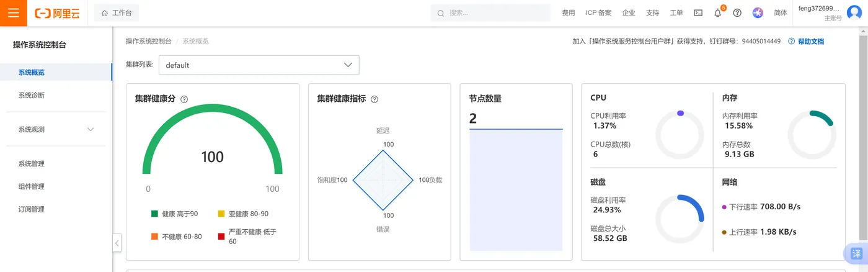The height and width of the screenshot is (272, 868).
Task: Click the memory usage donut chart
Action: pyautogui.click(x=812, y=135)
